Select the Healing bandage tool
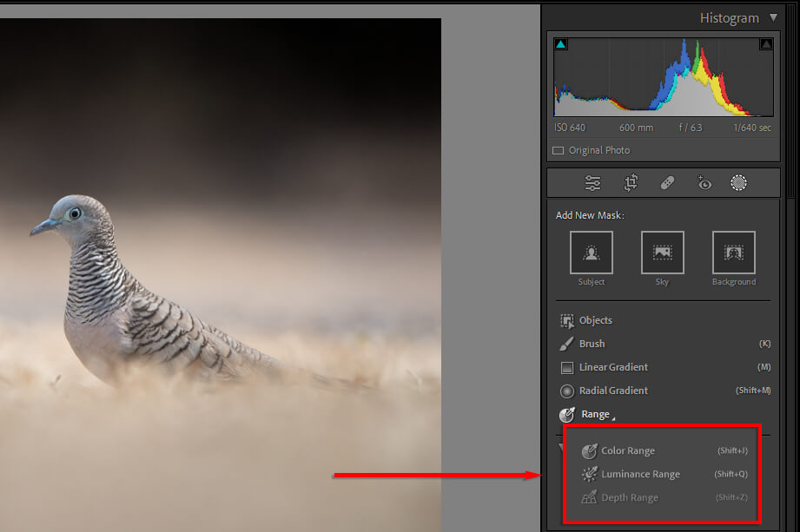This screenshot has width=800, height=532. (667, 183)
